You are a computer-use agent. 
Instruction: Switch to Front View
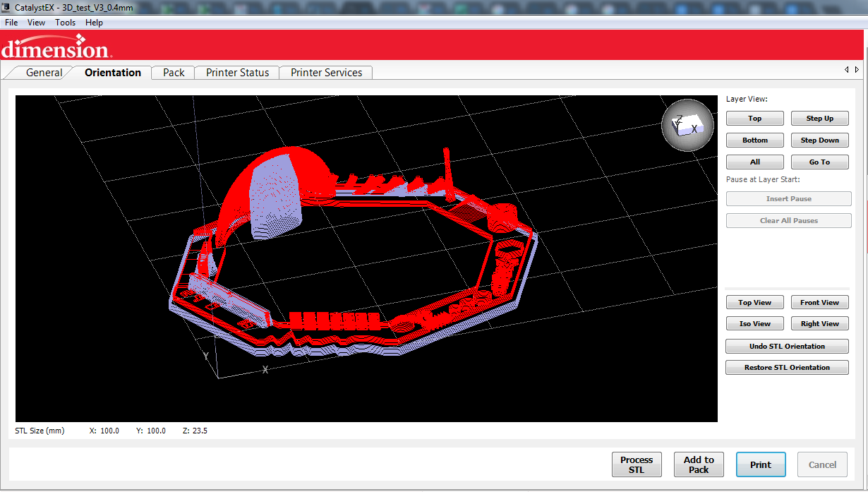(x=820, y=303)
